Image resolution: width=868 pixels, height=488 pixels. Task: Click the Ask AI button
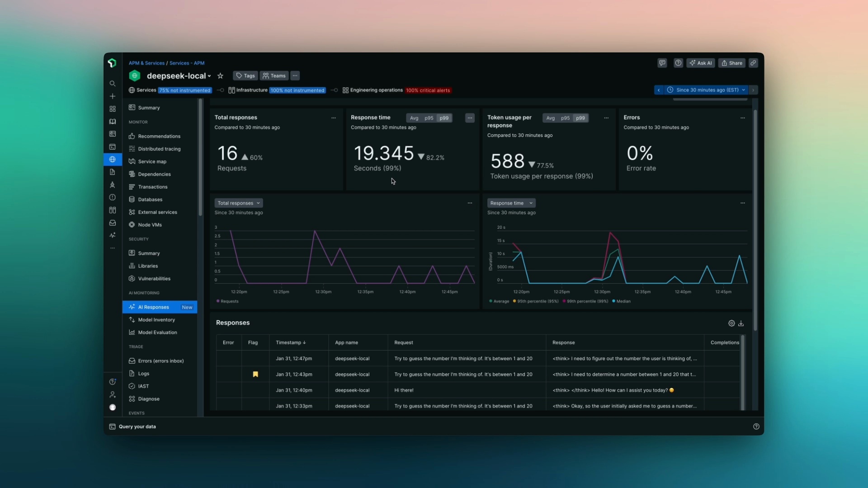[x=701, y=63]
